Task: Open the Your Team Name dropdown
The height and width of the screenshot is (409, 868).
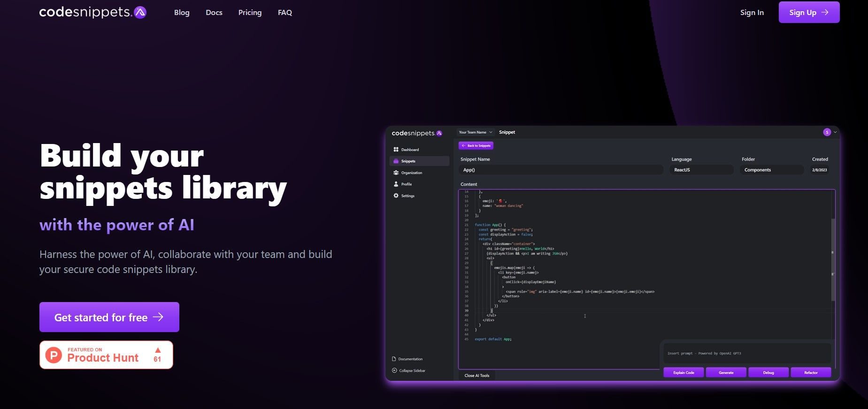Action: [x=476, y=132]
